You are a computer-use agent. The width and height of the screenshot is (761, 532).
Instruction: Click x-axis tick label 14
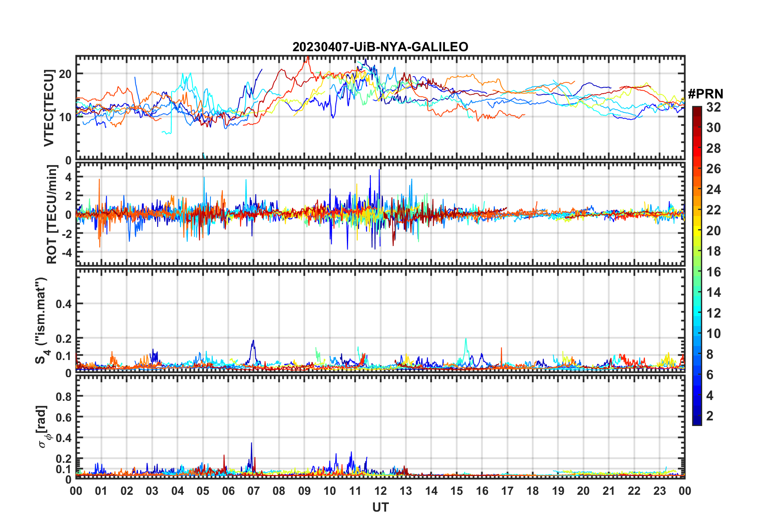tap(431, 491)
